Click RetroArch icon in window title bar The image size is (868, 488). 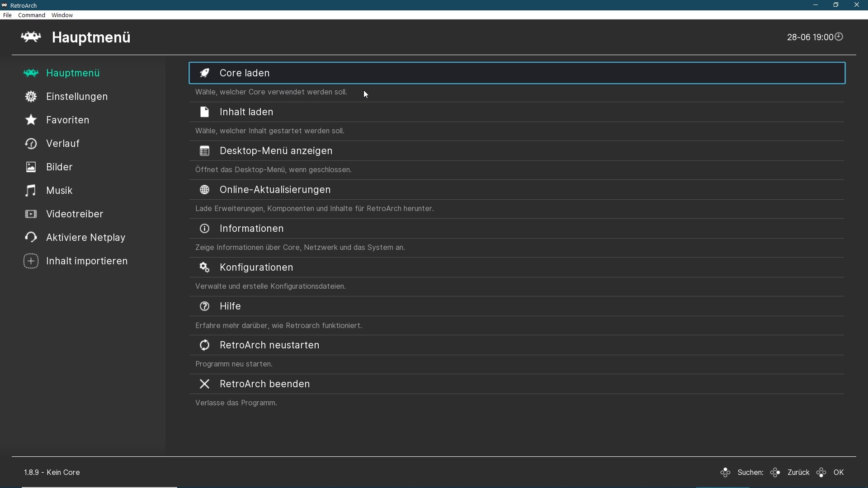(x=5, y=5)
